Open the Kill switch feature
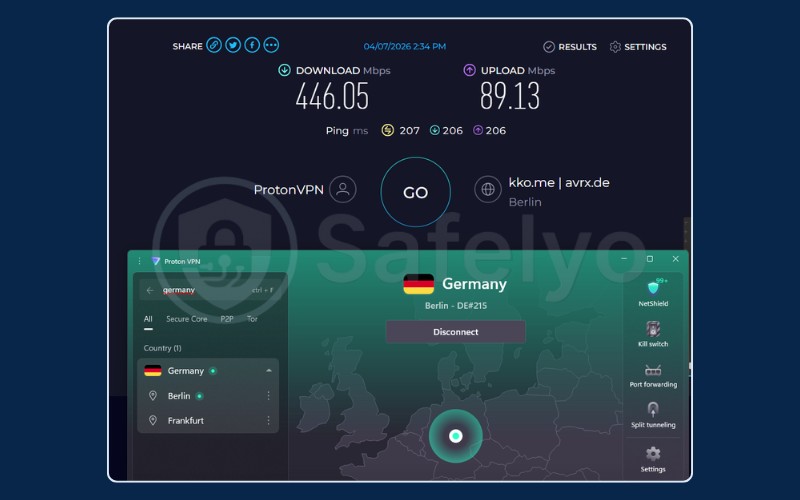The width and height of the screenshot is (800, 500). (653, 334)
